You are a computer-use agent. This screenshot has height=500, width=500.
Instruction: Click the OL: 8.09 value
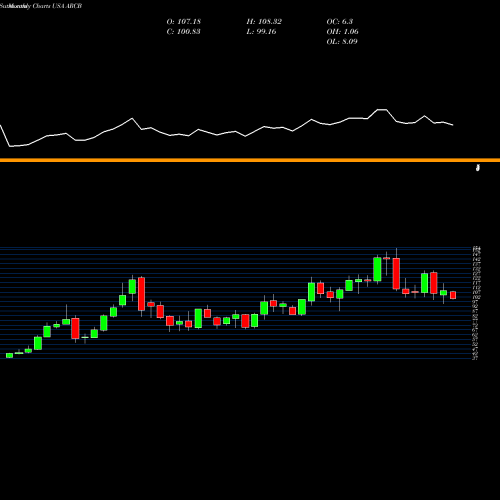point(342,42)
